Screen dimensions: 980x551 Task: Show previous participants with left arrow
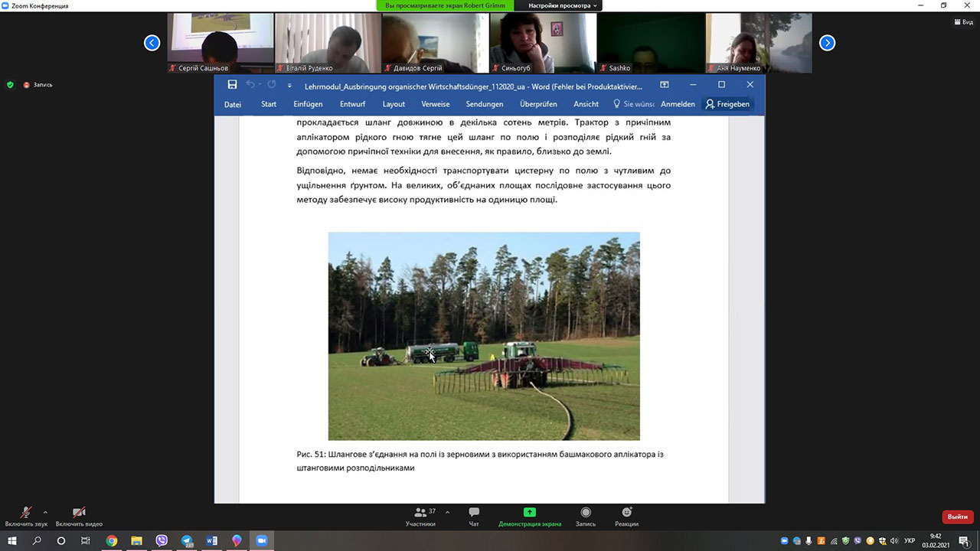[x=152, y=43]
